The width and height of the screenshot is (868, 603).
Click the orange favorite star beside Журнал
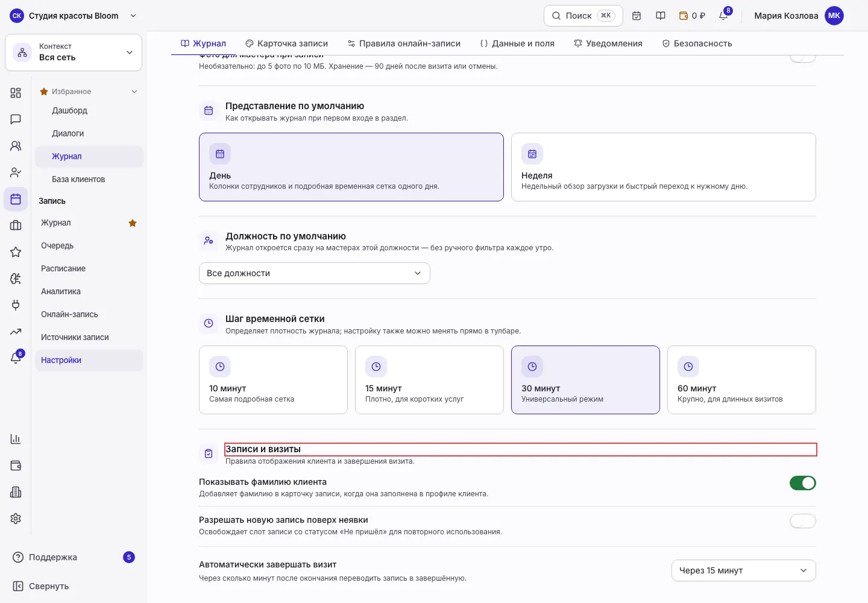133,223
